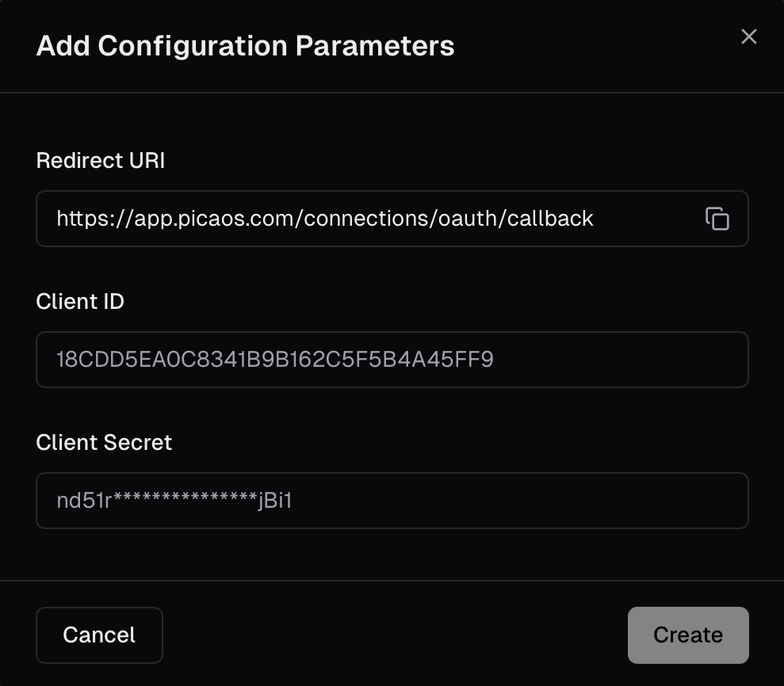Click the "Add Configuration Parameters" dialog title
The height and width of the screenshot is (686, 784).
(x=245, y=46)
